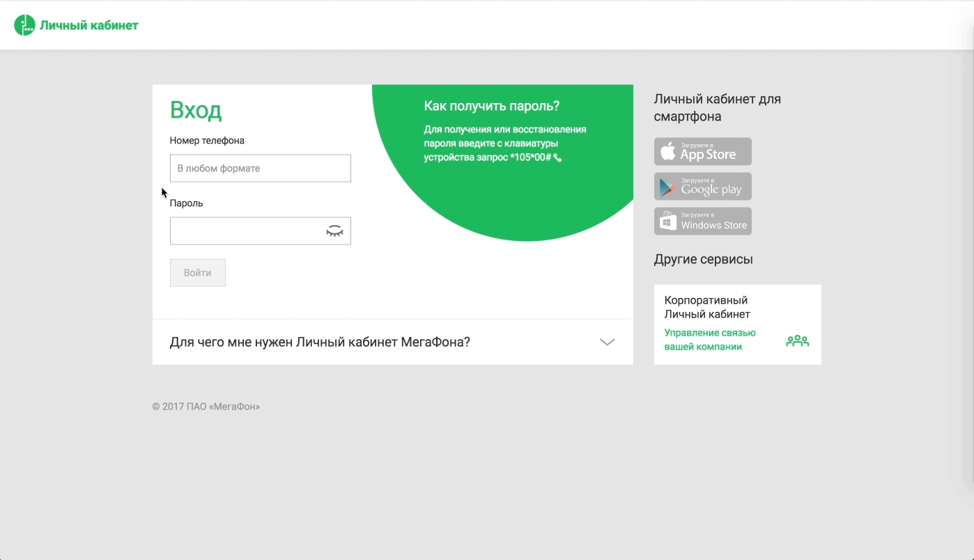Open the Windows Store download badge
Viewport: 974px width, 560px height.
coord(703,221)
